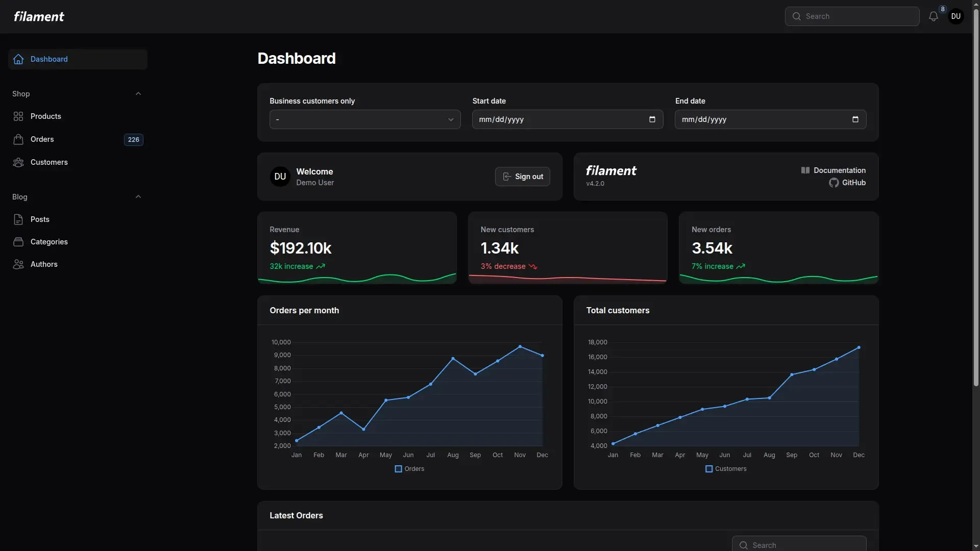Click the GitHub logo icon
Viewport: 980px width, 551px height.
point(834,183)
